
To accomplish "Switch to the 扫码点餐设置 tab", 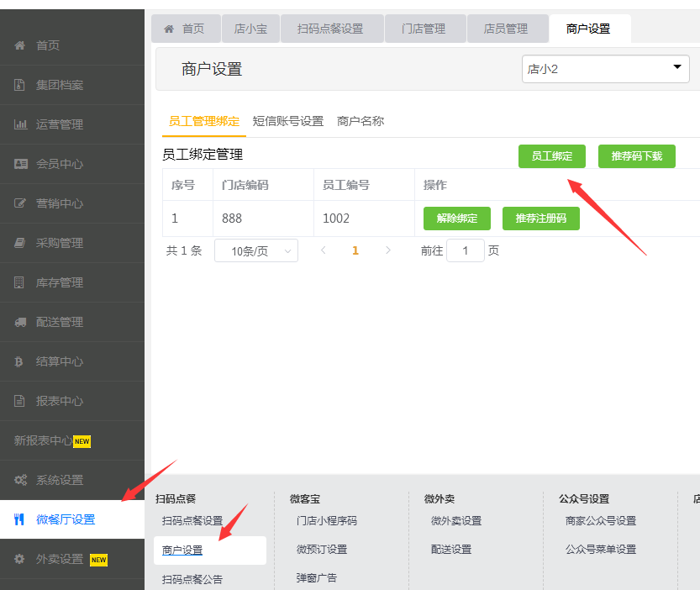I will coord(332,29).
